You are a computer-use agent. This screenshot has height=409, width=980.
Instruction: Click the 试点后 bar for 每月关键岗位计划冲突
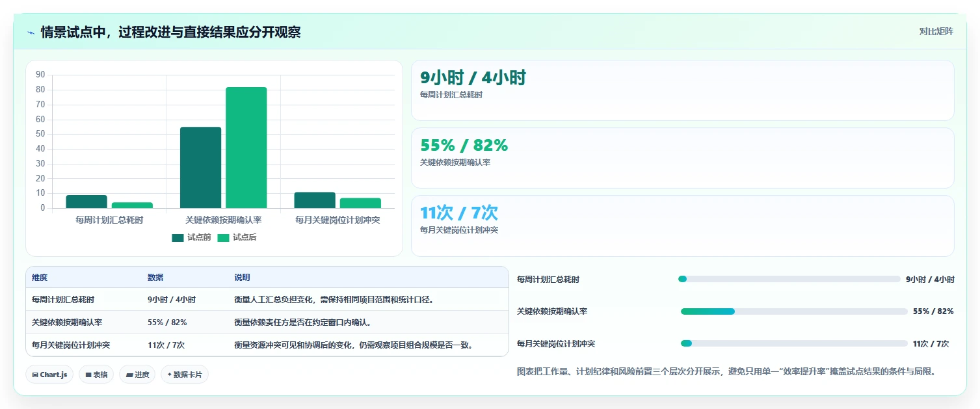[x=360, y=203]
